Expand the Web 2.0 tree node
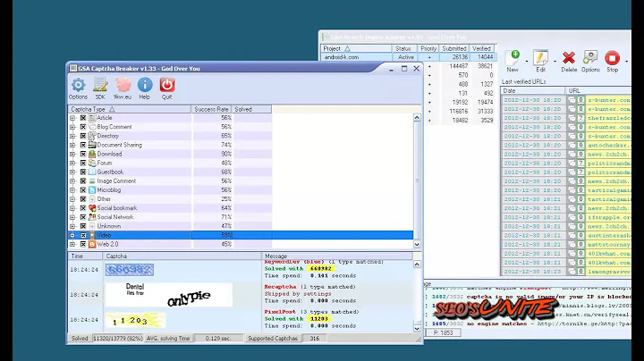The width and height of the screenshot is (644, 361). point(72,244)
